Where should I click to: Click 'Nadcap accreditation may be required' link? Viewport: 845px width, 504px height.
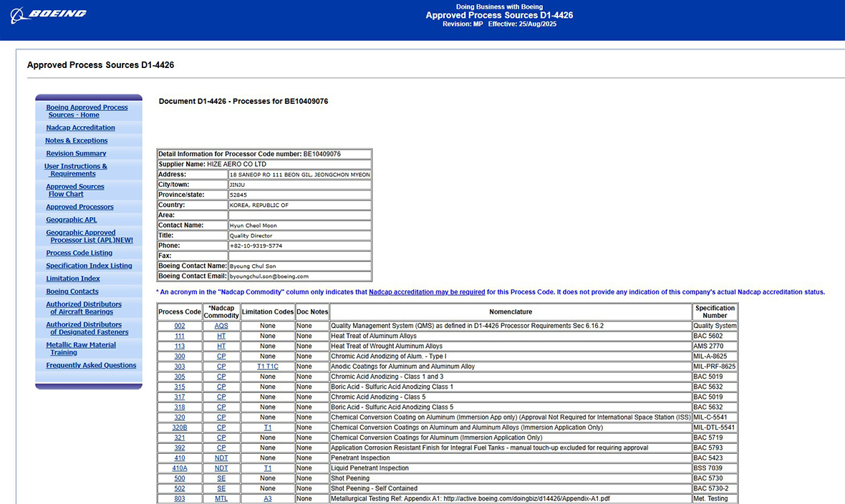click(x=427, y=292)
